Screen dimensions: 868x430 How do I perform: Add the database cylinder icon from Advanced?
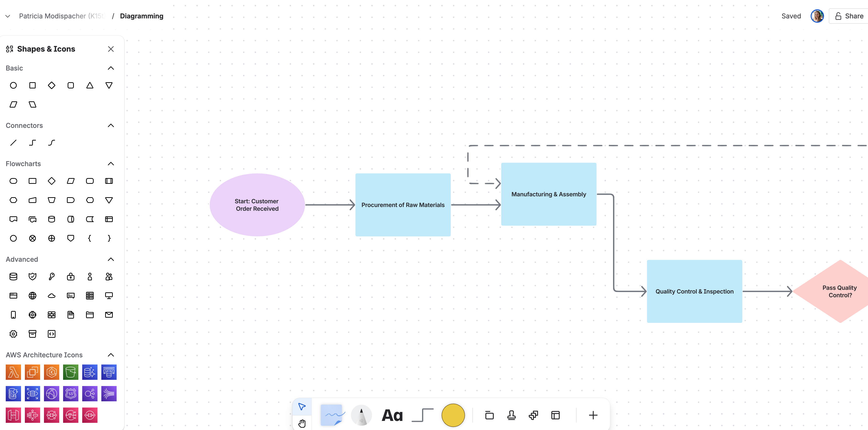point(13,277)
